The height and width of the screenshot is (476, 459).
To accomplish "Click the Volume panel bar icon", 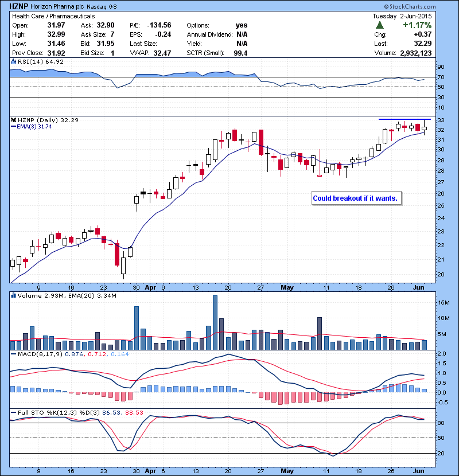I will pyautogui.click(x=13, y=295).
